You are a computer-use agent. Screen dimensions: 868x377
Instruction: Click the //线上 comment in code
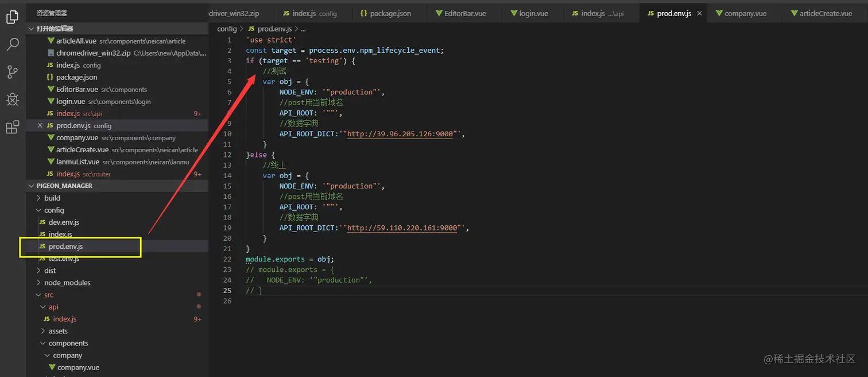pos(274,165)
